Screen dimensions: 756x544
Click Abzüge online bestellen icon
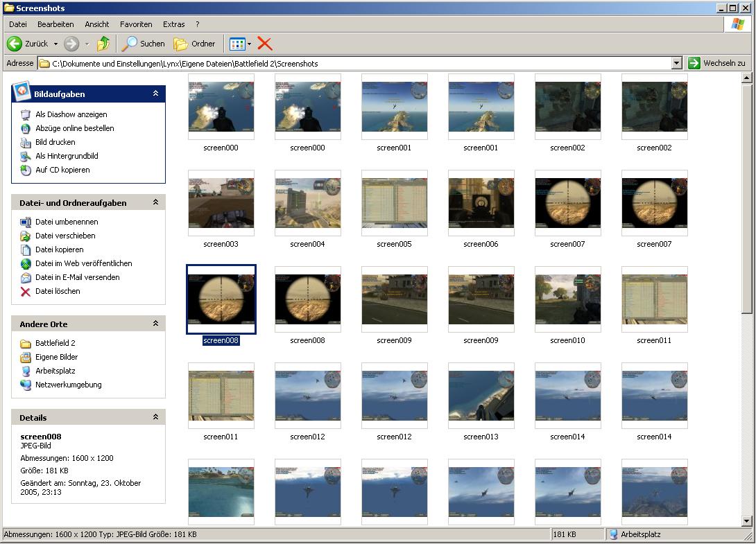(26, 129)
